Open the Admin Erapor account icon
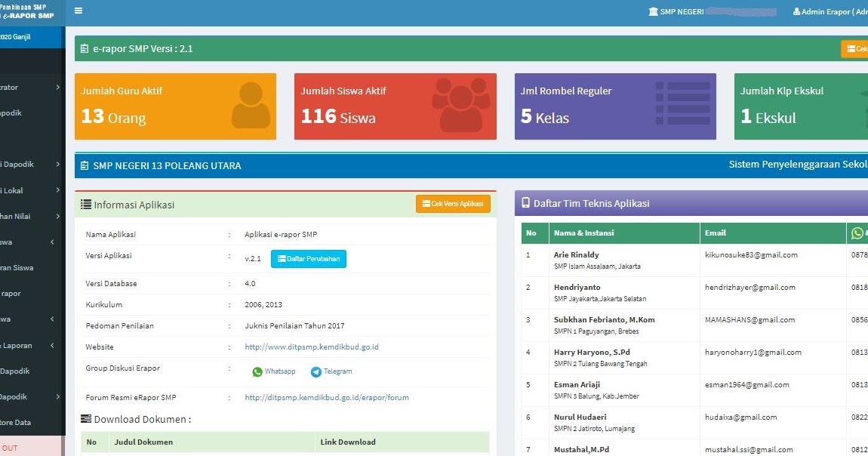This screenshot has height=456, width=868. pyautogui.click(x=796, y=11)
